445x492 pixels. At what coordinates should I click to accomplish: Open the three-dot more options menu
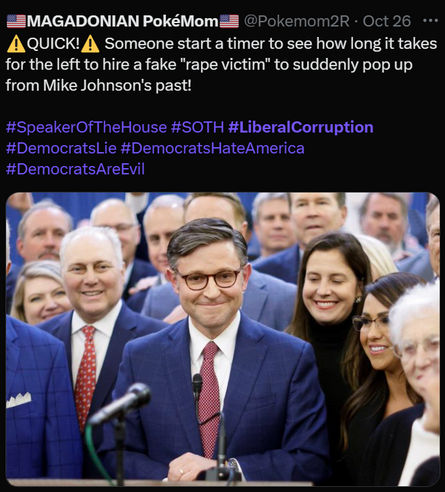pos(430,21)
